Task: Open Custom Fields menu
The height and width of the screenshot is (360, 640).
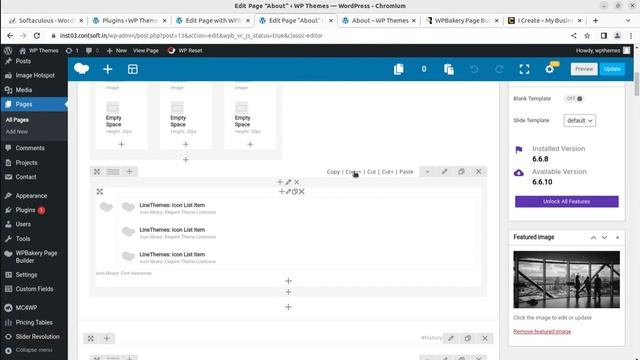Action: tap(34, 289)
